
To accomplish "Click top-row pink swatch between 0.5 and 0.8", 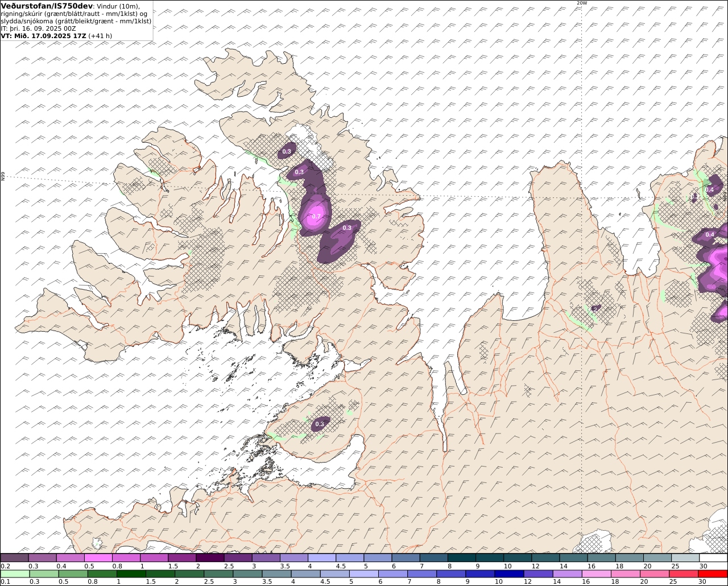I will (98, 558).
